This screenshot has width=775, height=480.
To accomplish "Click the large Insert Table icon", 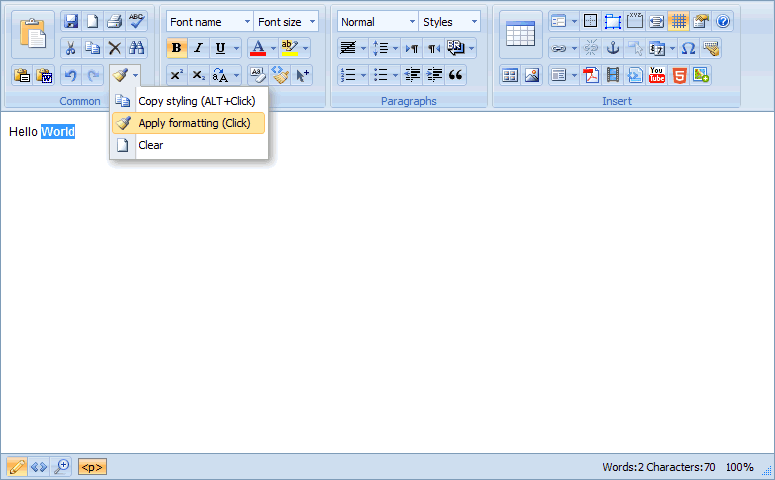I will pos(520,34).
